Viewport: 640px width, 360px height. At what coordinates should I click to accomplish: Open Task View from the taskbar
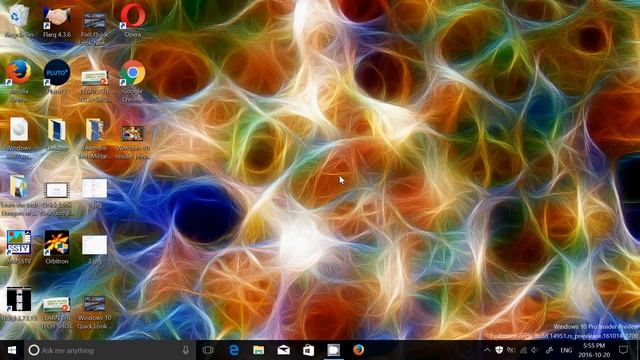click(x=208, y=350)
